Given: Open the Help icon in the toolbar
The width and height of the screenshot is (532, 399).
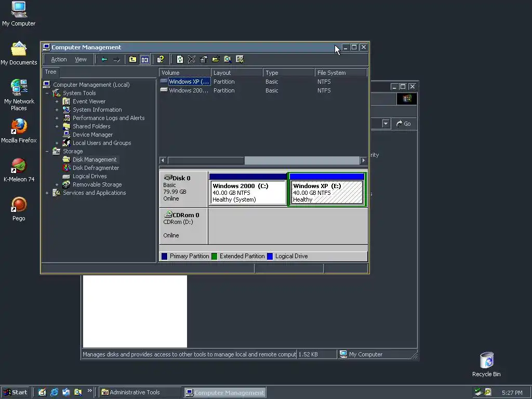Looking at the screenshot, I should [x=161, y=59].
